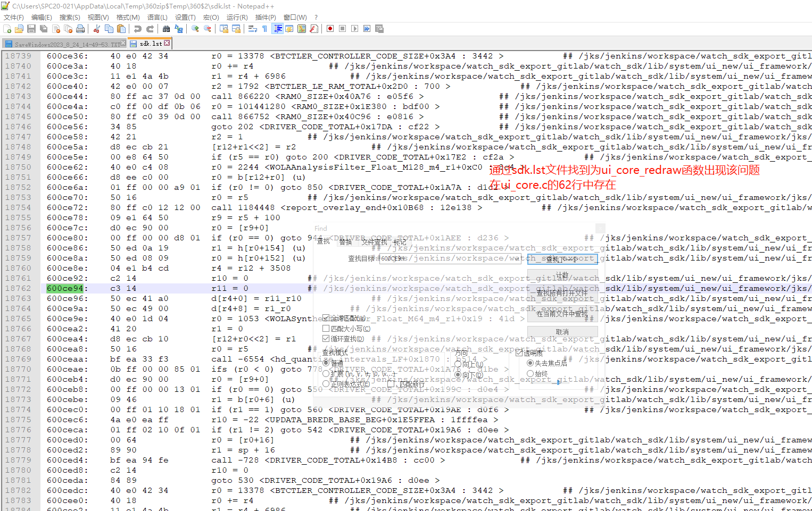This screenshot has height=511, width=812.
Task: Click the 查找下一个 button
Action: coord(562,259)
